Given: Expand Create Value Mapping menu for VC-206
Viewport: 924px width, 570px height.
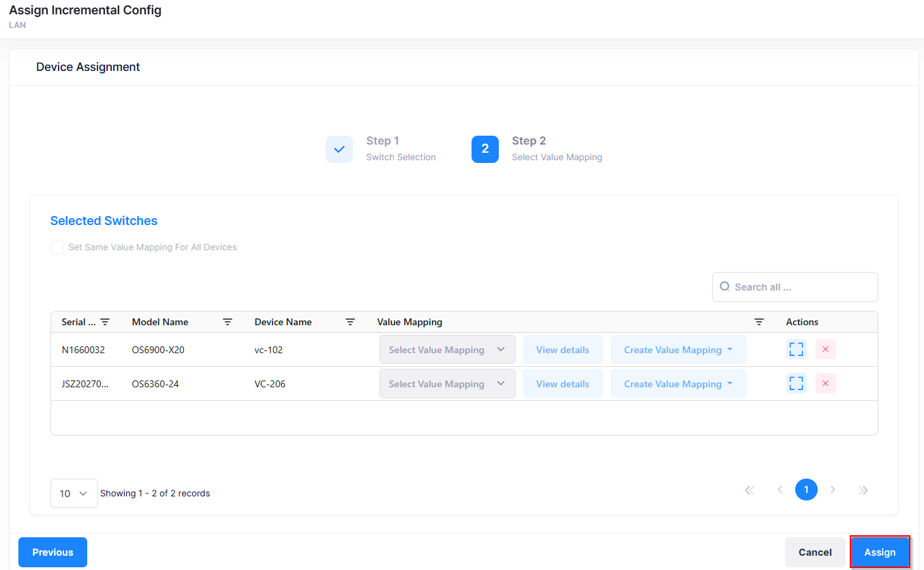Looking at the screenshot, I should (678, 384).
